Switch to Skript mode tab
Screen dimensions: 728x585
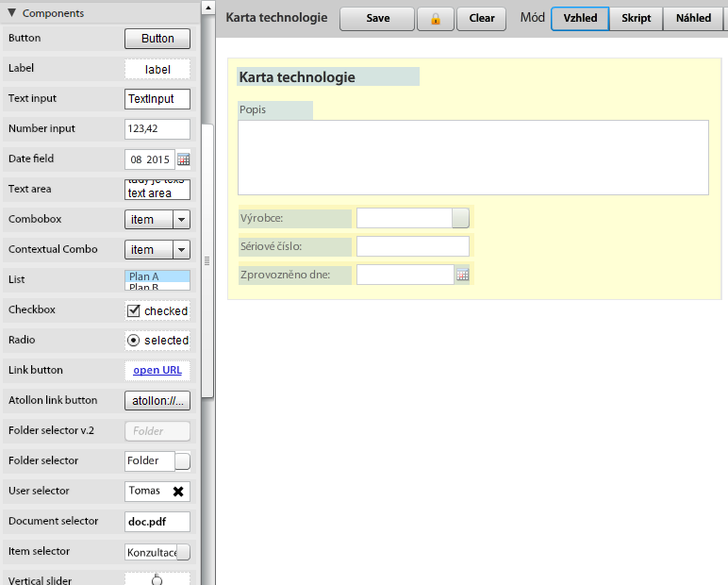[x=636, y=19]
